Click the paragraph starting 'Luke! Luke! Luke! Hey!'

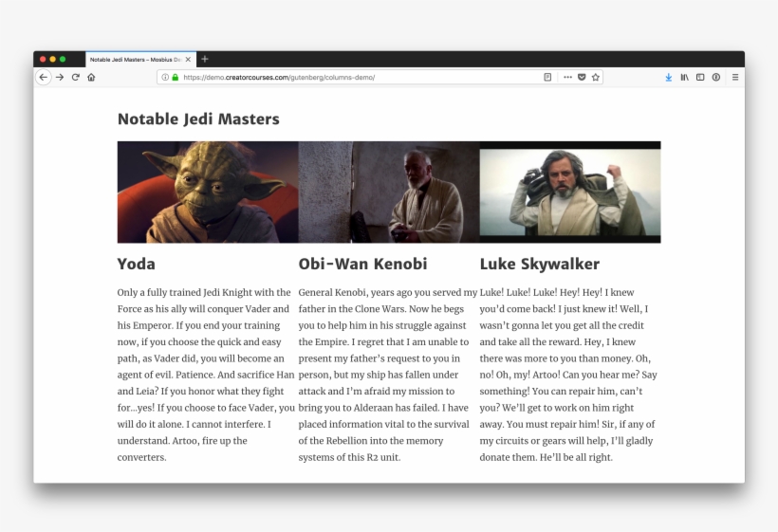(568, 375)
